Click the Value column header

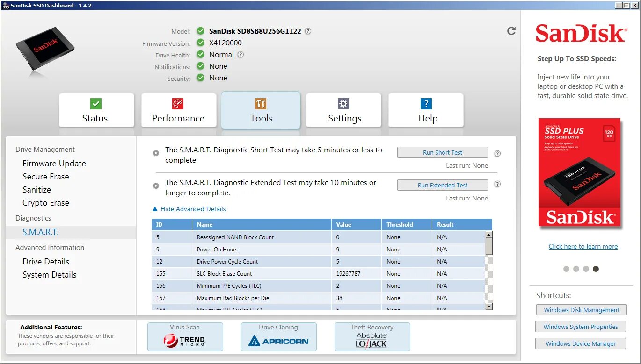coord(357,225)
